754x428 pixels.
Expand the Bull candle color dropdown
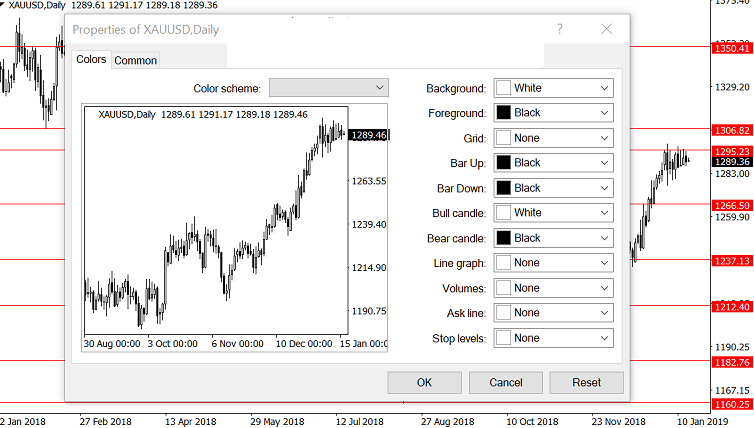pyautogui.click(x=553, y=213)
